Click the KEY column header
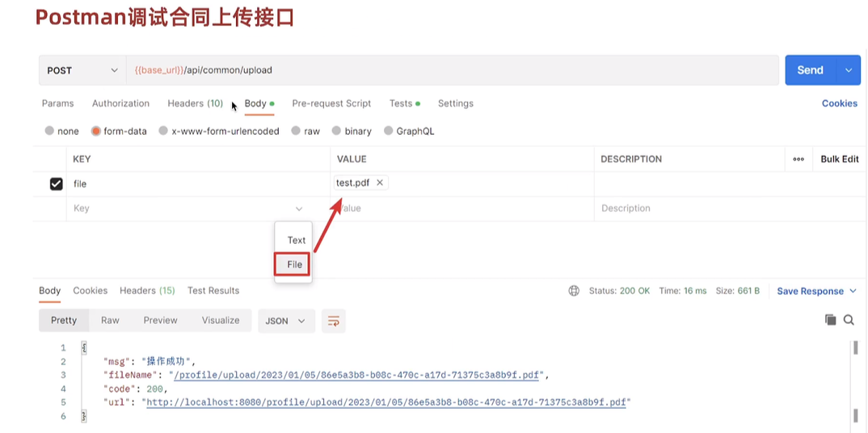Image resolution: width=868 pixels, height=433 pixels. (82, 158)
